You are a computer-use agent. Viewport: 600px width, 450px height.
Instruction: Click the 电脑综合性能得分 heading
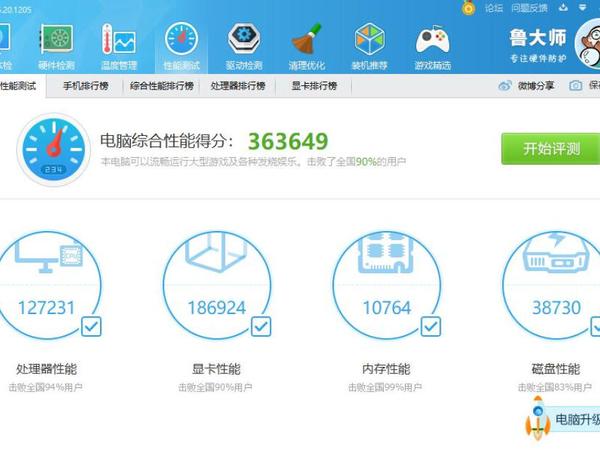coord(166,141)
